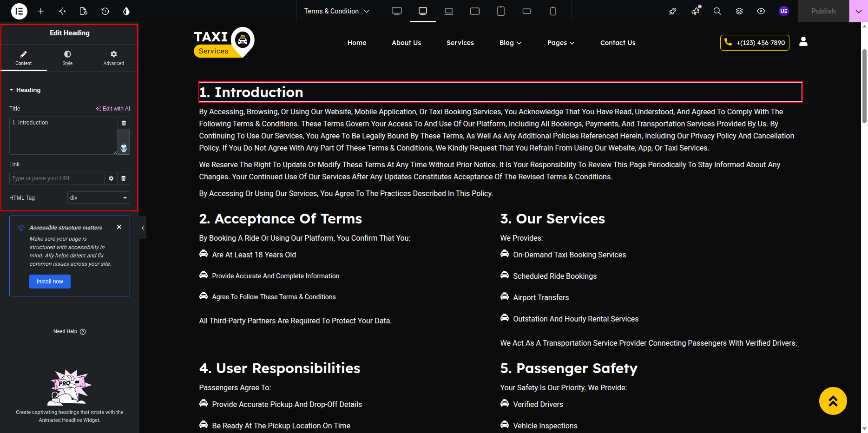
Task: Add a new element with the plus icon
Action: point(41,11)
